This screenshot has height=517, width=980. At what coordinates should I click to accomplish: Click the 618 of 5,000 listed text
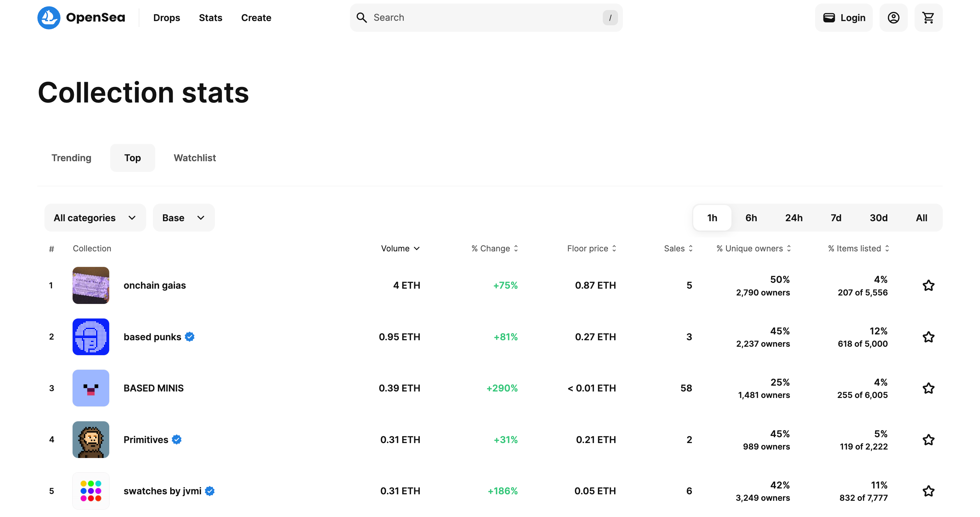[x=862, y=344]
